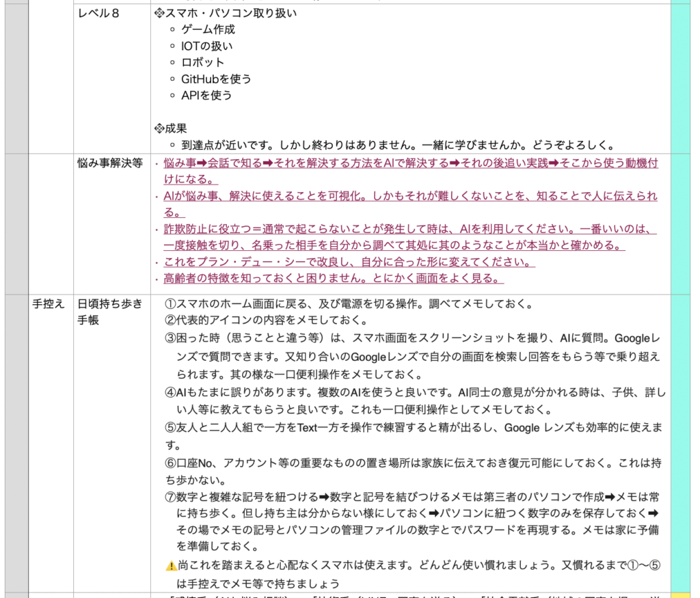Click the ゲーム作成 bullet item

(x=208, y=29)
